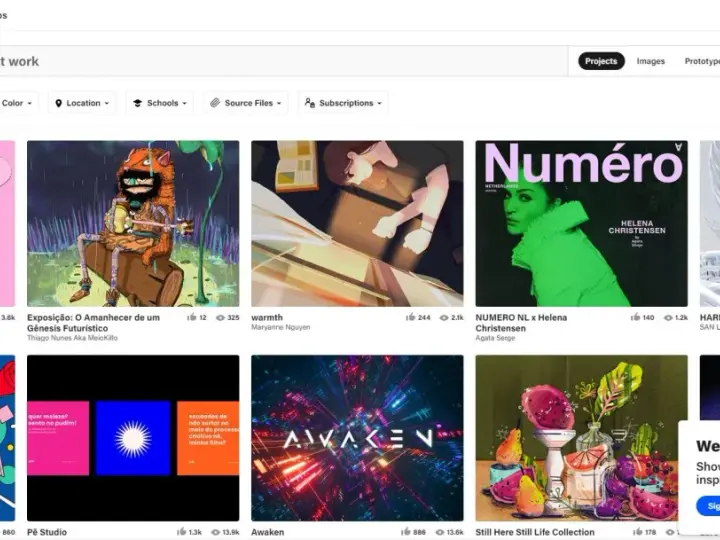The image size is (720, 540).
Task: Click the Location pin icon
Action: [58, 103]
